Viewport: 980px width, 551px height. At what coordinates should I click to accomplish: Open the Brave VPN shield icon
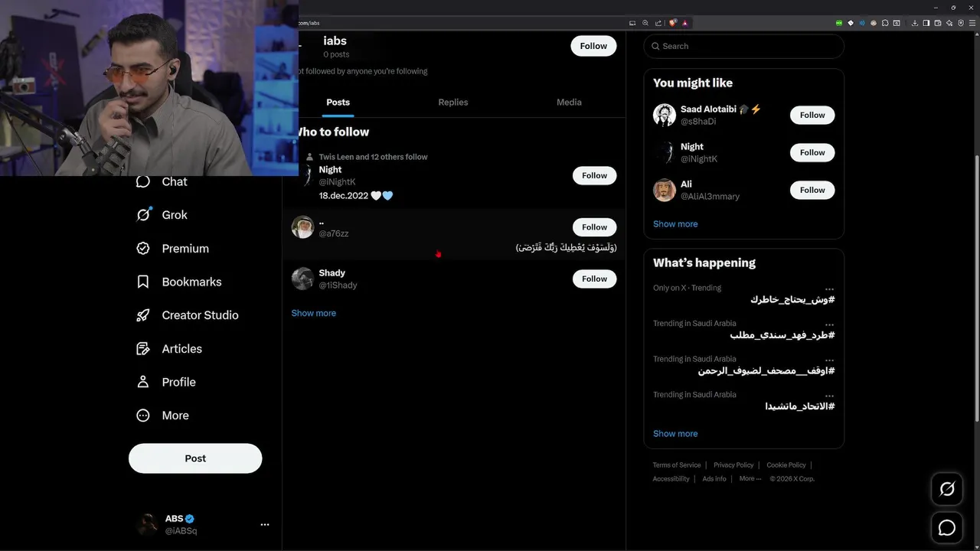coord(961,23)
